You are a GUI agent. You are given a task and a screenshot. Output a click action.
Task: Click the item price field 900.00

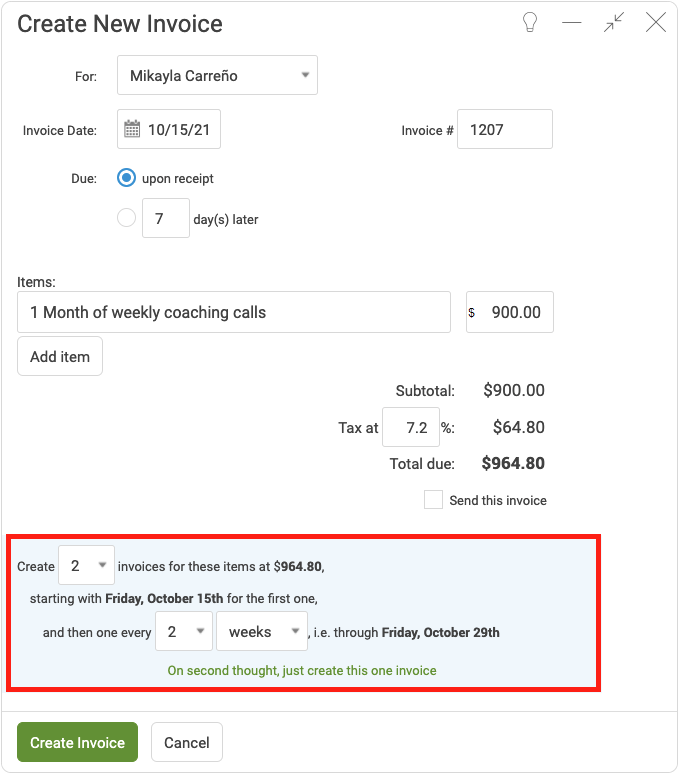point(510,312)
